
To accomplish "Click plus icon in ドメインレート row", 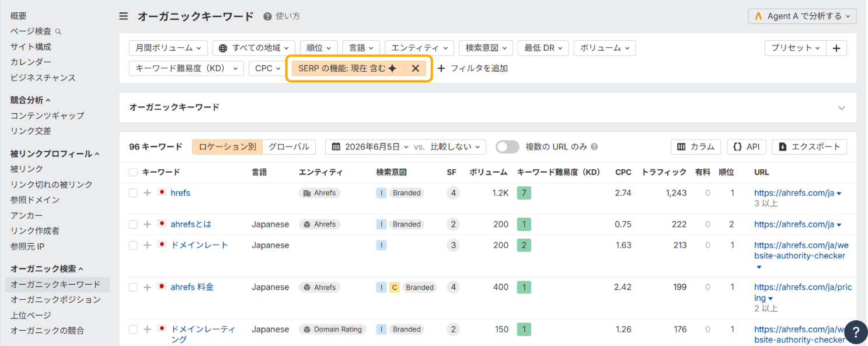I will point(147,245).
